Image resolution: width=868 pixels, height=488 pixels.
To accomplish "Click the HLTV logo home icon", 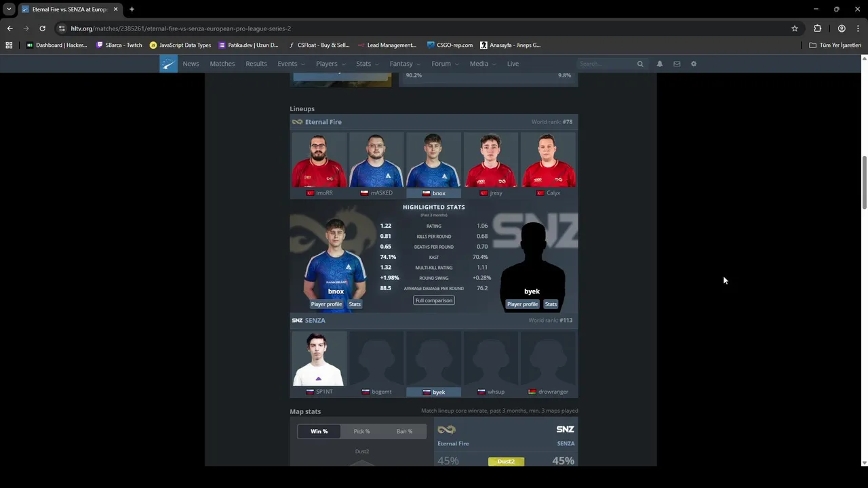I will pyautogui.click(x=168, y=64).
